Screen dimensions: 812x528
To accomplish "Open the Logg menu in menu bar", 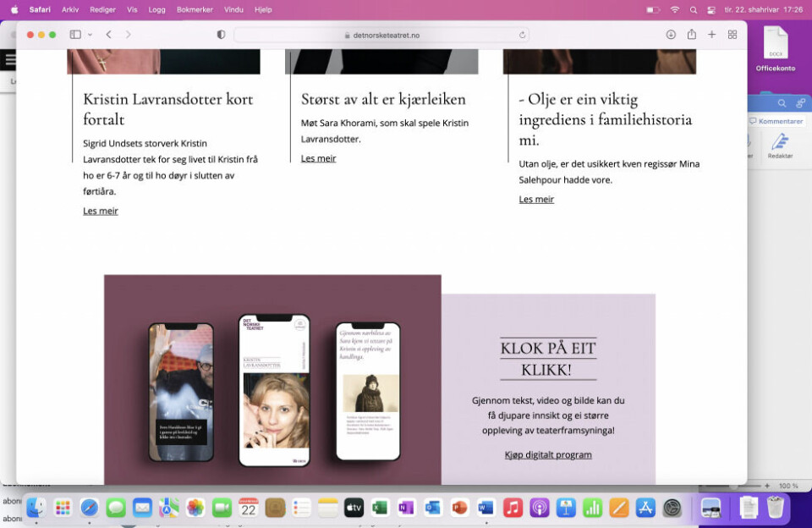I will click(x=158, y=9).
